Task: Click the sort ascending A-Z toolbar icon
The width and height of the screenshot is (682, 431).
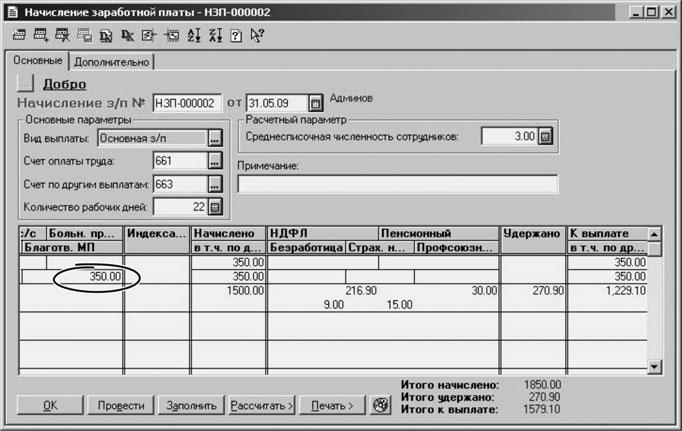Action: [193, 36]
